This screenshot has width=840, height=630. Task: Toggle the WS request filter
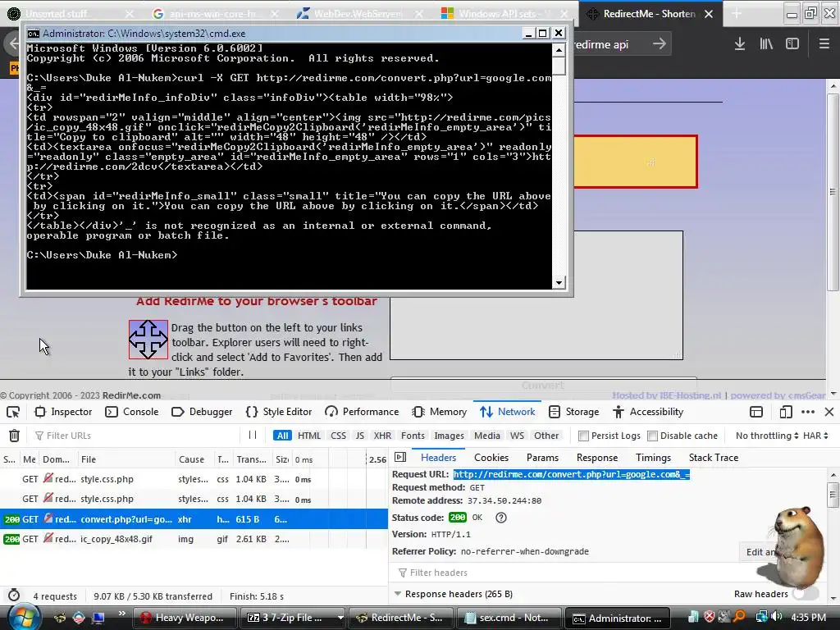(517, 436)
